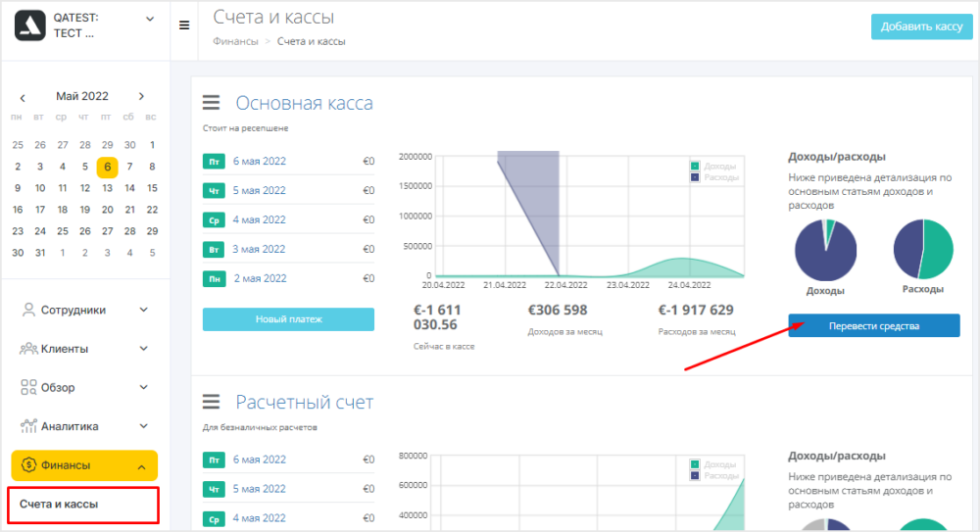The width and height of the screenshot is (980, 532).
Task: Click the Сотрудники person icon
Action: point(28,310)
